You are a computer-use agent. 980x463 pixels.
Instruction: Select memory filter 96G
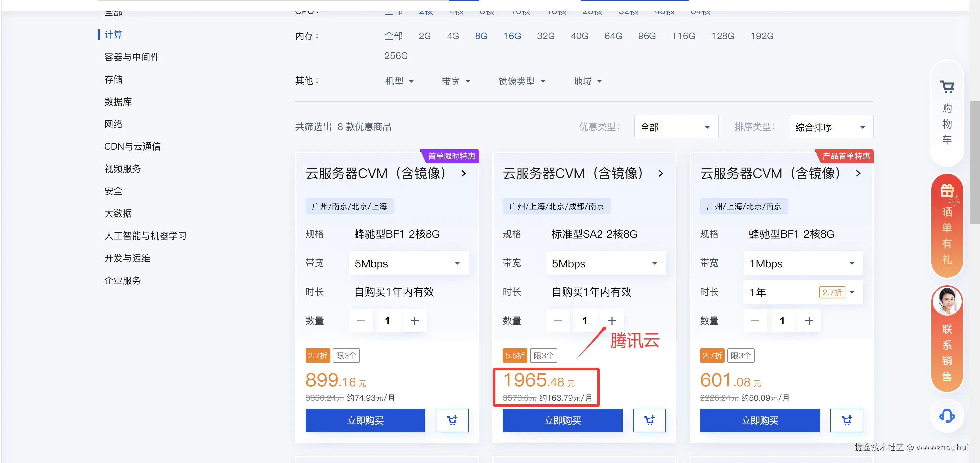[x=647, y=36]
